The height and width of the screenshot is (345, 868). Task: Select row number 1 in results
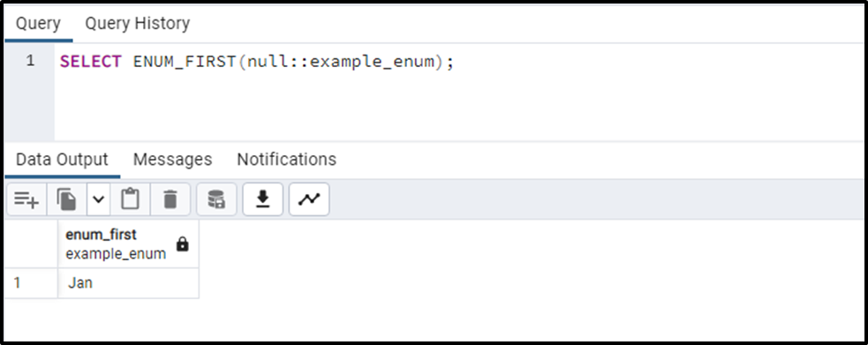[x=31, y=283]
